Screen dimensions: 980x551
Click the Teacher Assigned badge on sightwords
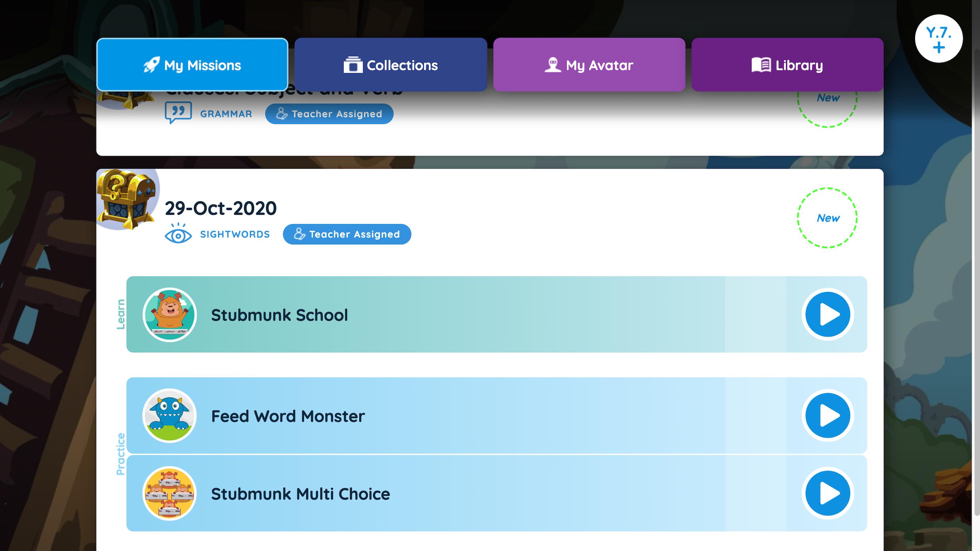[x=347, y=234]
